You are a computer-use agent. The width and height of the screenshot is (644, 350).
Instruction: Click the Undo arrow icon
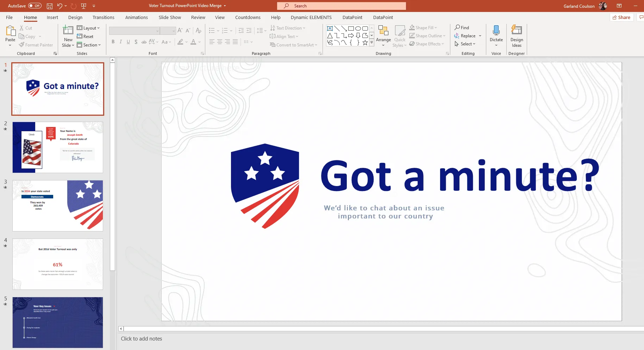tap(60, 6)
